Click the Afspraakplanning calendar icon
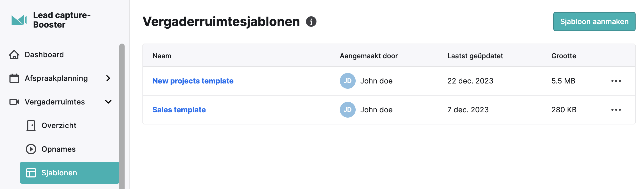The image size is (644, 189). point(14,78)
